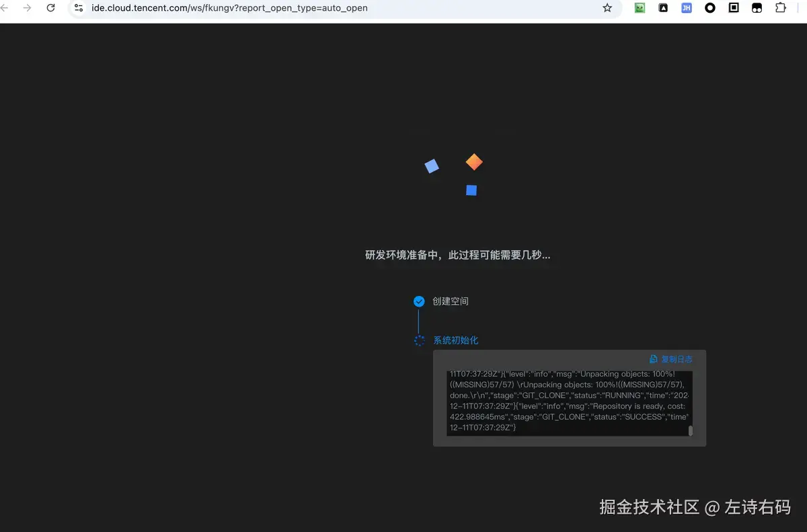The height and width of the screenshot is (532, 807).
Task: Click the 系统初始化 loading spinner
Action: tap(420, 341)
